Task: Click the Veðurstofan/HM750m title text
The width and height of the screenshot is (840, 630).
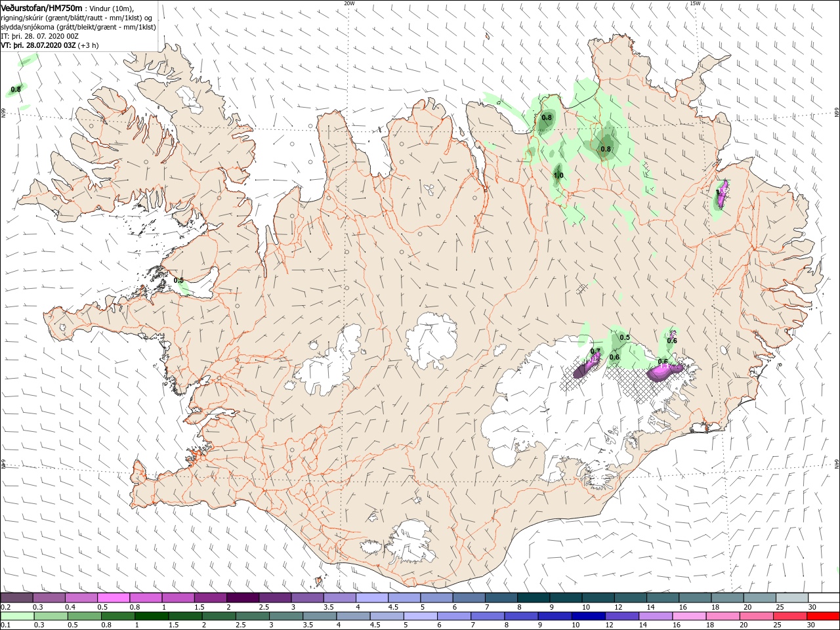Action: pyautogui.click(x=41, y=8)
